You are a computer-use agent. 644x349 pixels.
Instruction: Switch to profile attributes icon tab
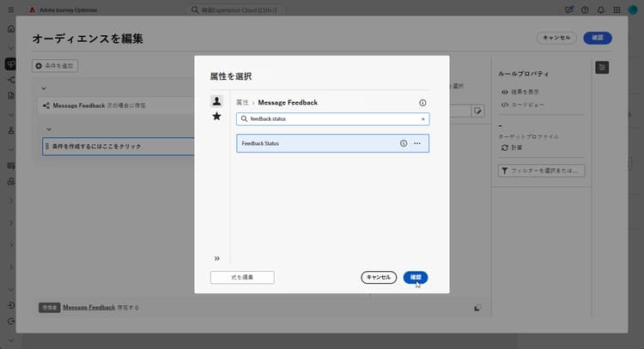[216, 101]
